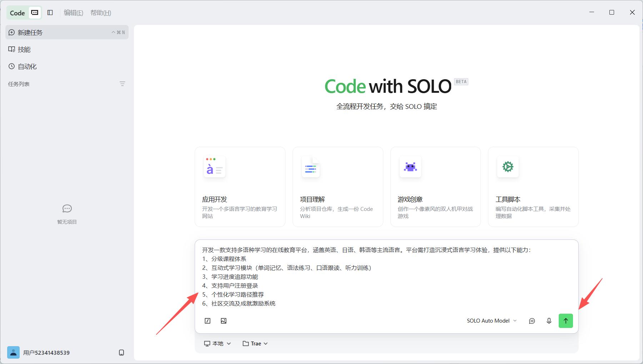Open profile for 用户52341438539
643x364 pixels.
pyautogui.click(x=46, y=353)
